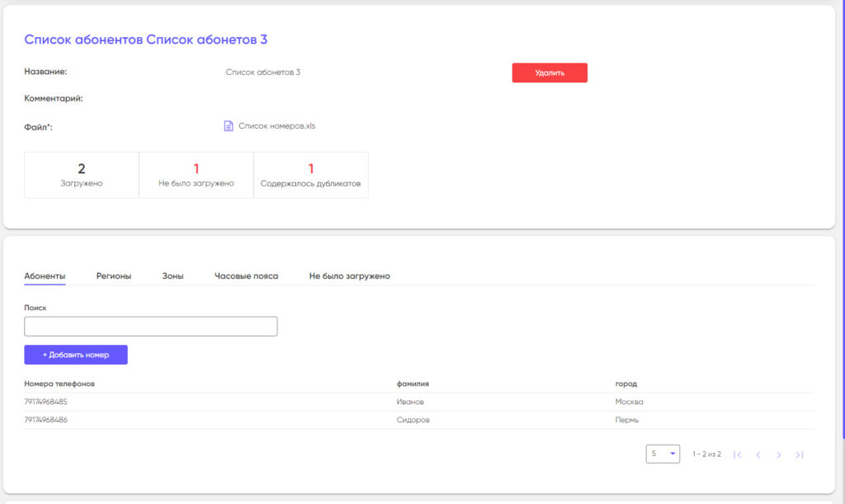Click the Загружено counter card

[82, 175]
